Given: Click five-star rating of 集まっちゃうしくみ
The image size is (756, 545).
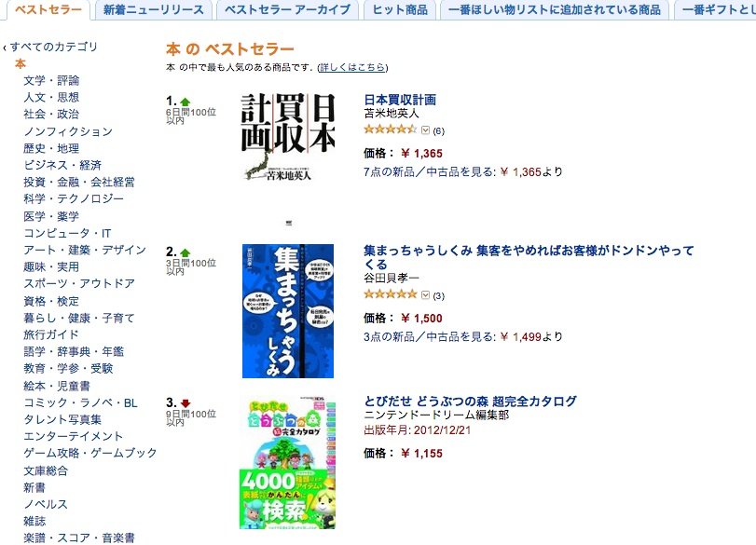Looking at the screenshot, I should pyautogui.click(x=390, y=294).
